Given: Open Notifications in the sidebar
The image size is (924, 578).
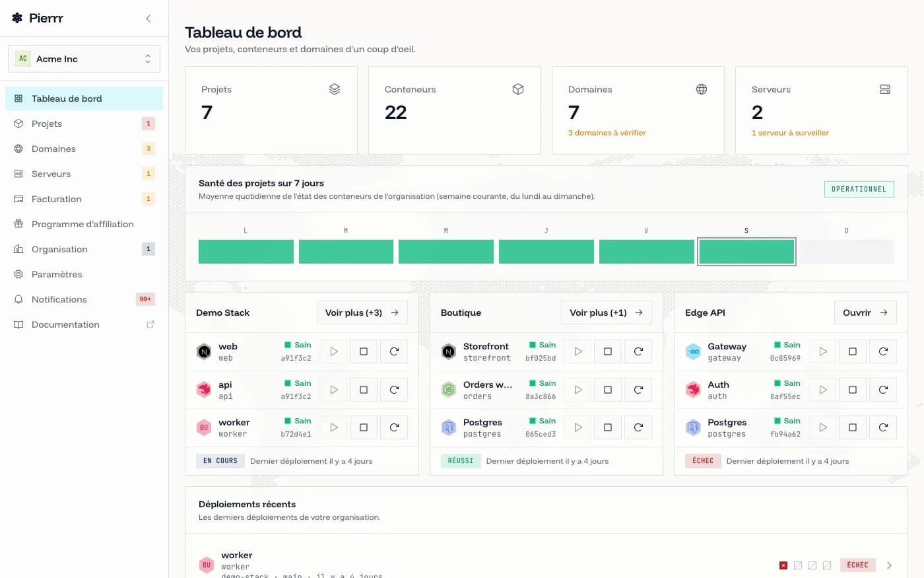Looking at the screenshot, I should point(84,299).
